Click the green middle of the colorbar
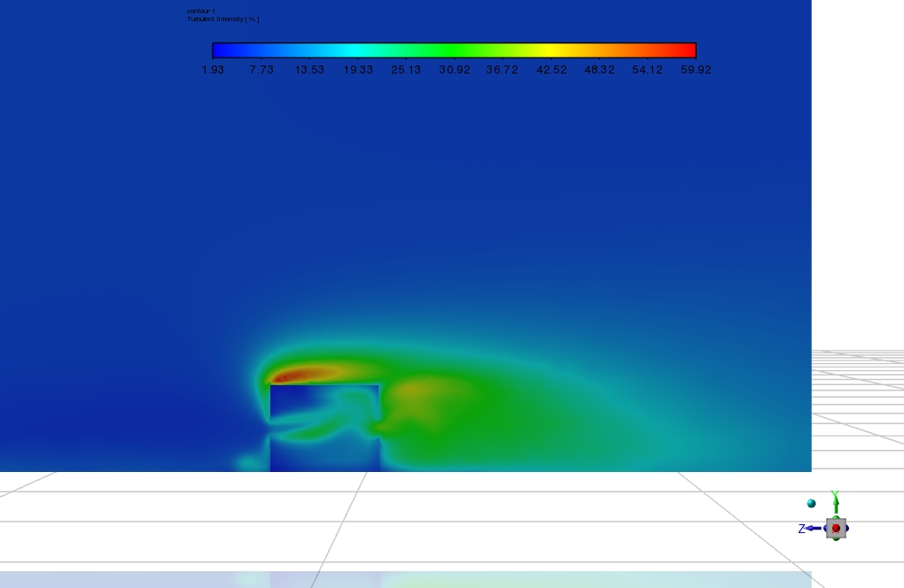 pyautogui.click(x=454, y=50)
